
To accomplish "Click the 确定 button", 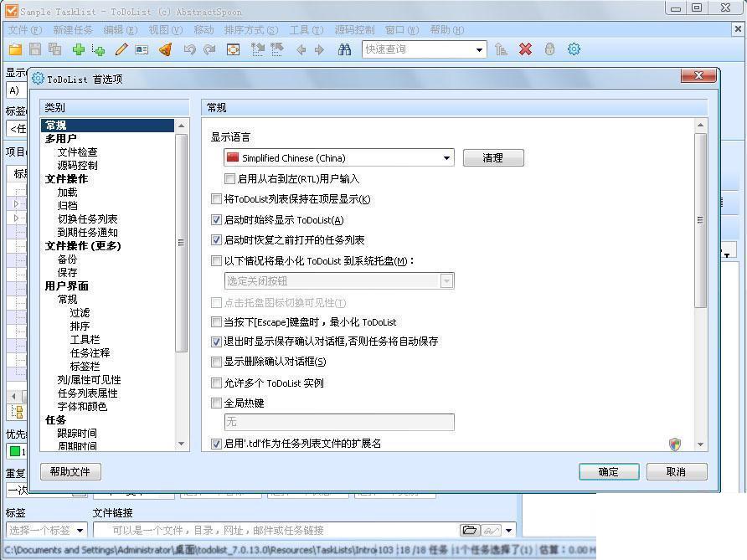I will coord(609,472).
